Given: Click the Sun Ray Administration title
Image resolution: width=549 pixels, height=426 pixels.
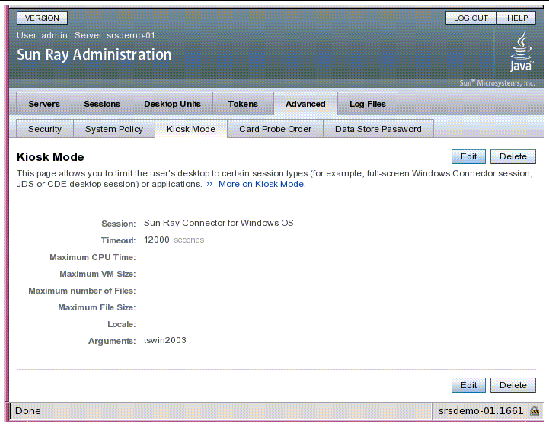Looking at the screenshot, I should pyautogui.click(x=94, y=55).
